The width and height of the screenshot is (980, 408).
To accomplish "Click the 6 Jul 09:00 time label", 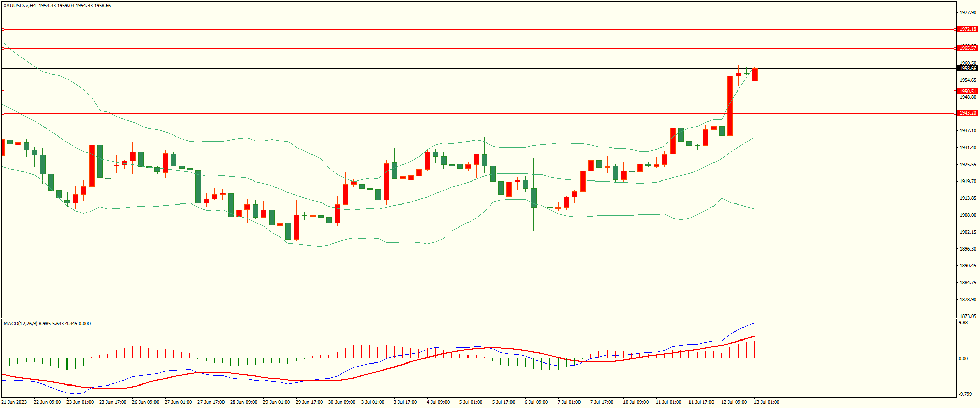I will click(536, 402).
